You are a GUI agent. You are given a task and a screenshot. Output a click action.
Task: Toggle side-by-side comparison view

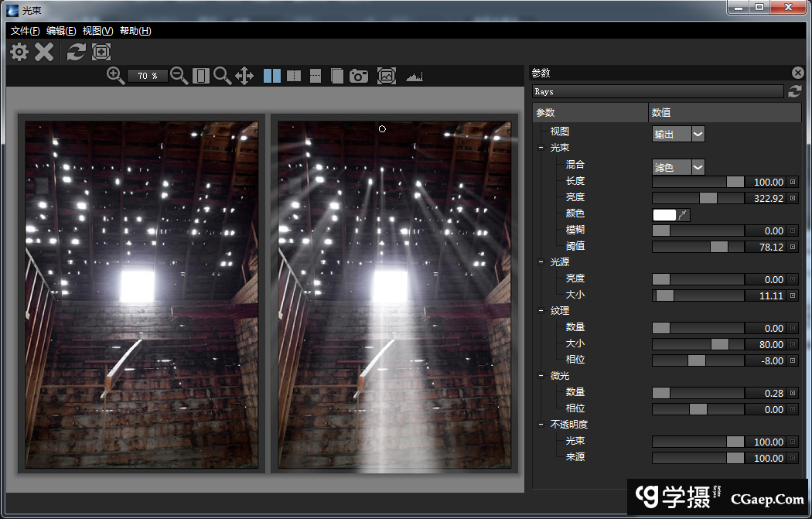click(x=272, y=76)
